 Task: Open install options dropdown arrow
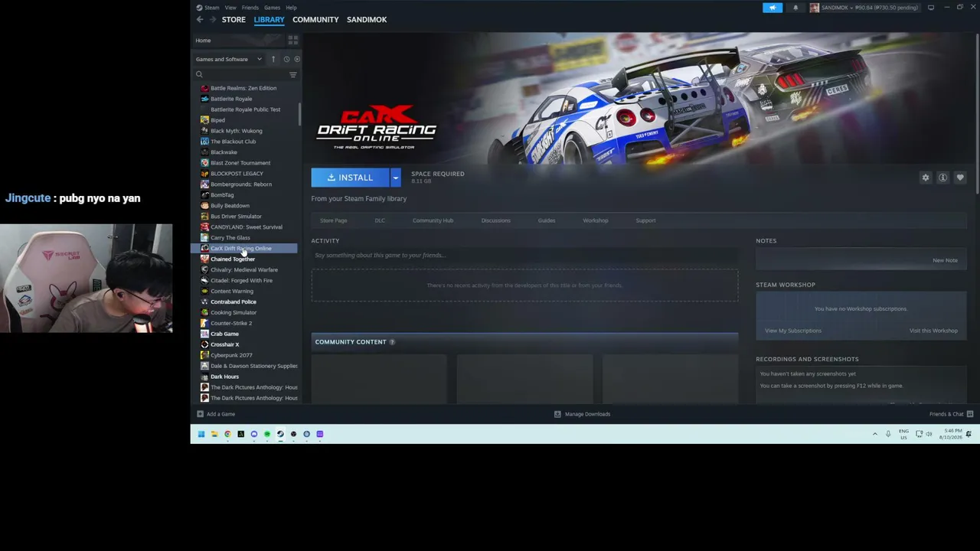395,178
